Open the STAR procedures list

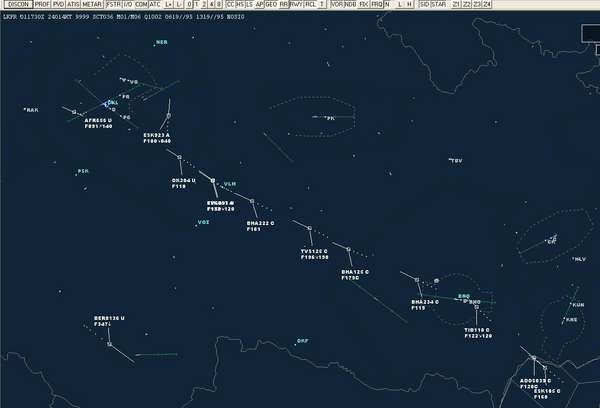(439, 5)
